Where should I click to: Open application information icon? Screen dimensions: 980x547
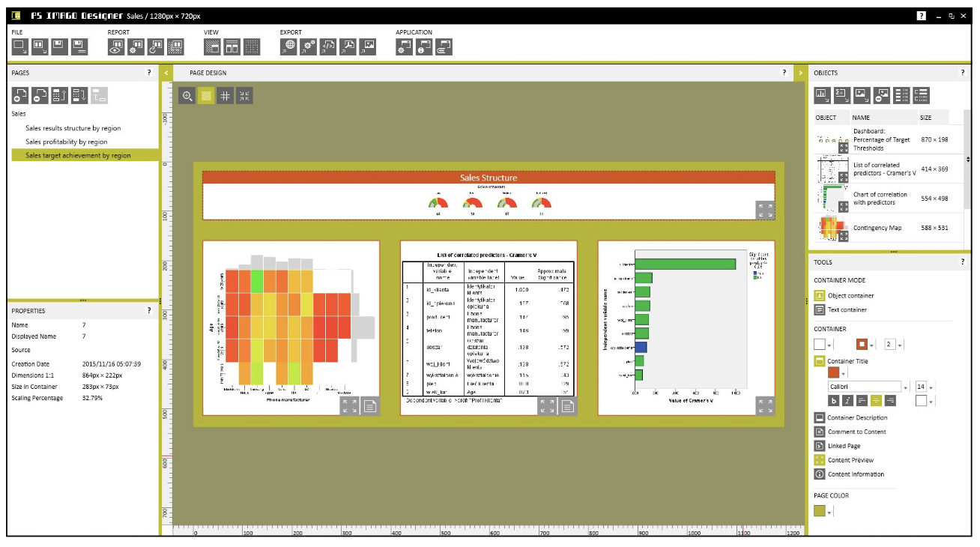pyautogui.click(x=424, y=47)
